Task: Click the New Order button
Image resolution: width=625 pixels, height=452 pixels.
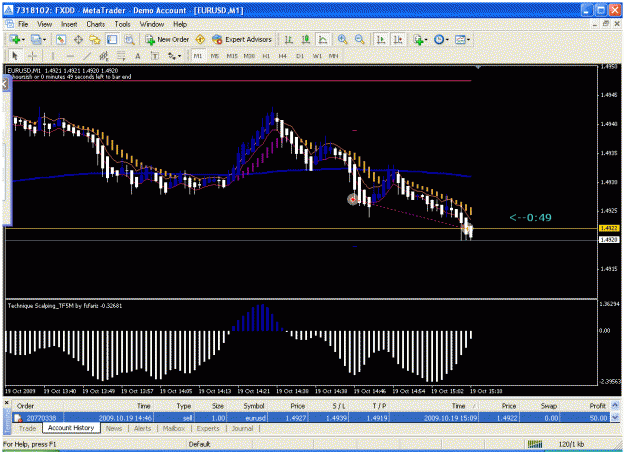Action: click(x=167, y=39)
